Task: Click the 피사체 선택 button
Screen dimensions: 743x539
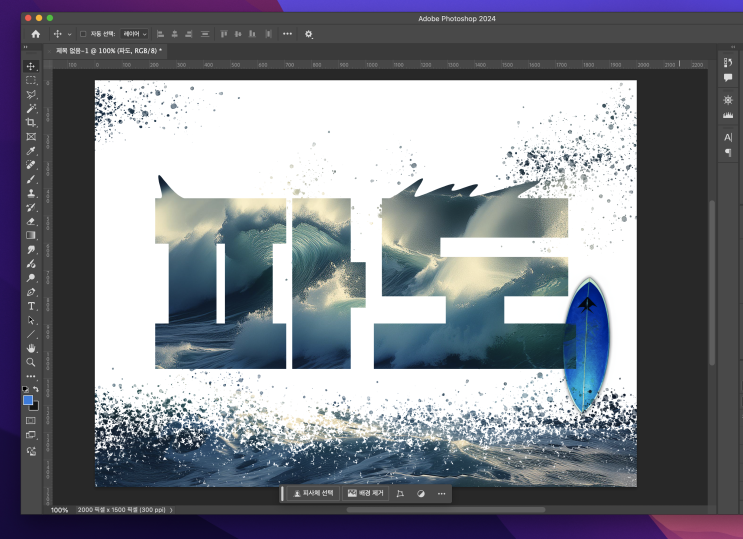Action: pyautogui.click(x=313, y=493)
